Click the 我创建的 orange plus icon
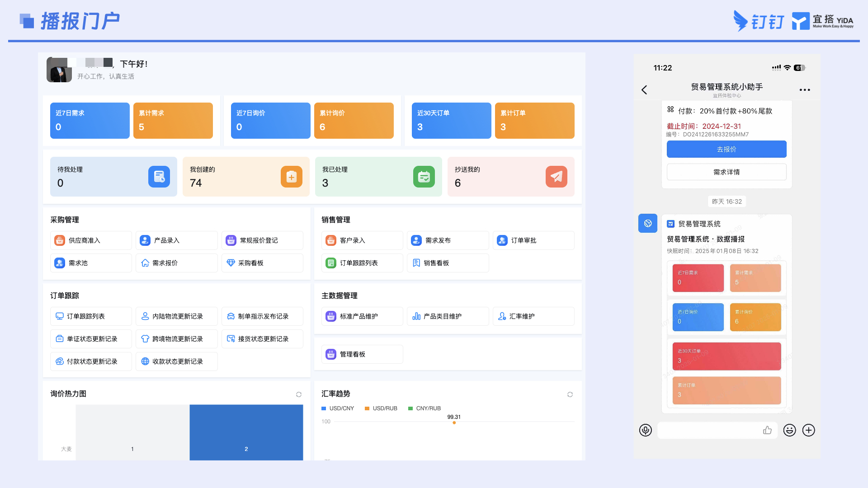This screenshot has height=488, width=868. [x=292, y=177]
